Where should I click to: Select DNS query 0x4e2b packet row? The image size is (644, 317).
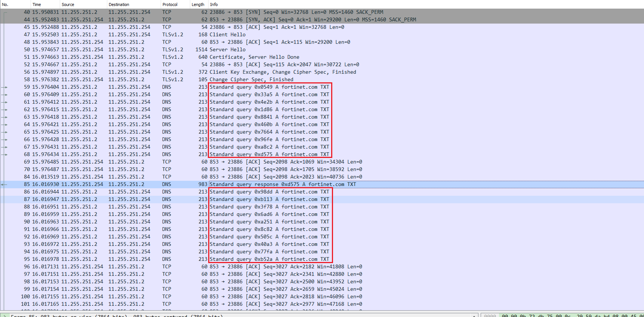point(322,102)
